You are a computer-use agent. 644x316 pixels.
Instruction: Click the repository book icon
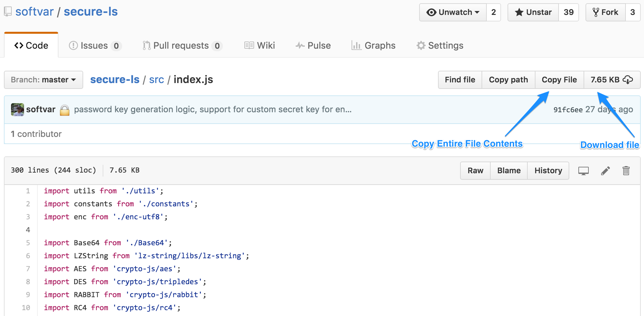(x=8, y=12)
